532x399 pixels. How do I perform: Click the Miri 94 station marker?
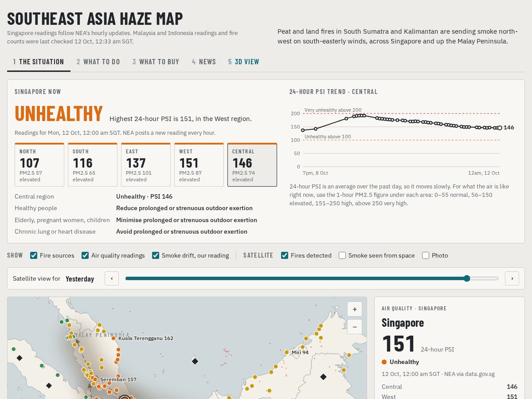click(x=287, y=352)
